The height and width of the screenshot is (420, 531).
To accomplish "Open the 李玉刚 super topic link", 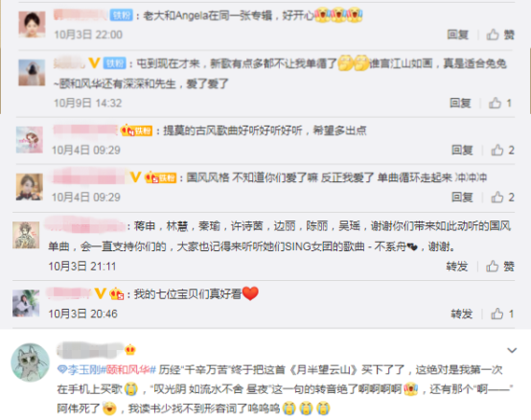I will click(x=80, y=369).
